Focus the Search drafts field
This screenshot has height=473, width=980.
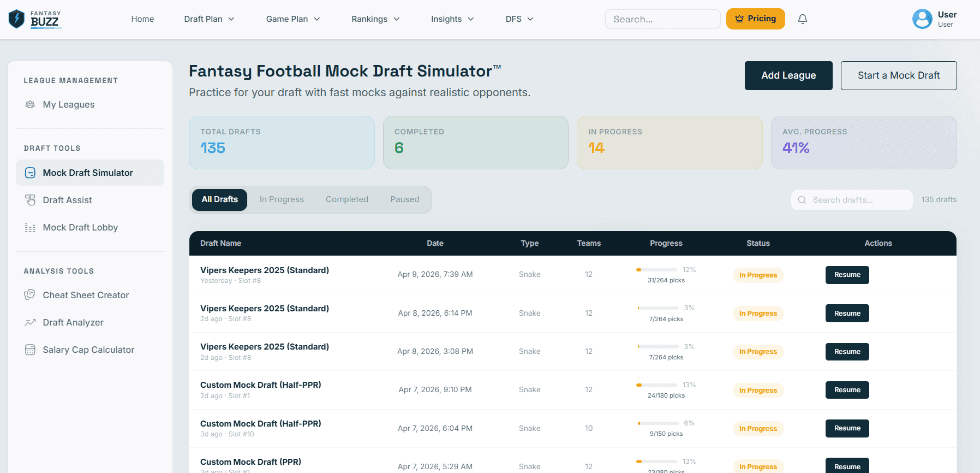(x=852, y=200)
